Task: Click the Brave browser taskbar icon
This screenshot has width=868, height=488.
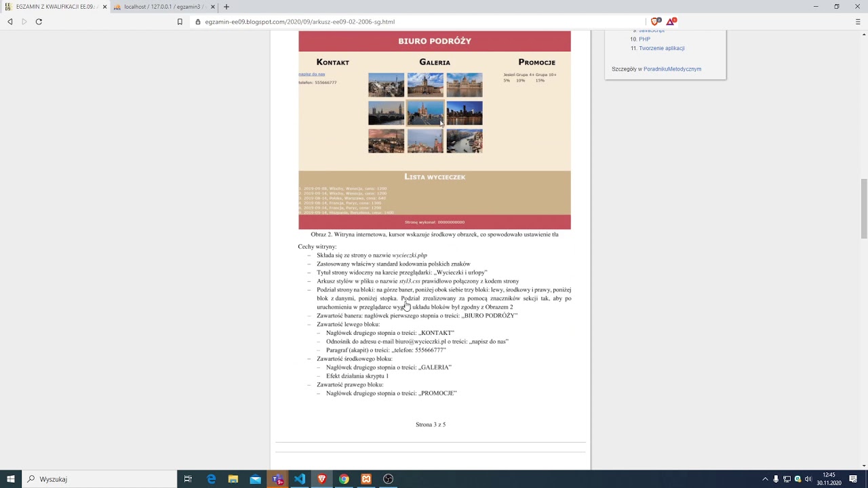Action: 321,479
